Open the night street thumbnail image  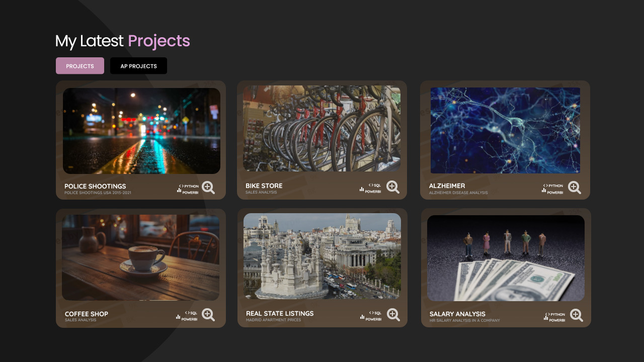(141, 131)
